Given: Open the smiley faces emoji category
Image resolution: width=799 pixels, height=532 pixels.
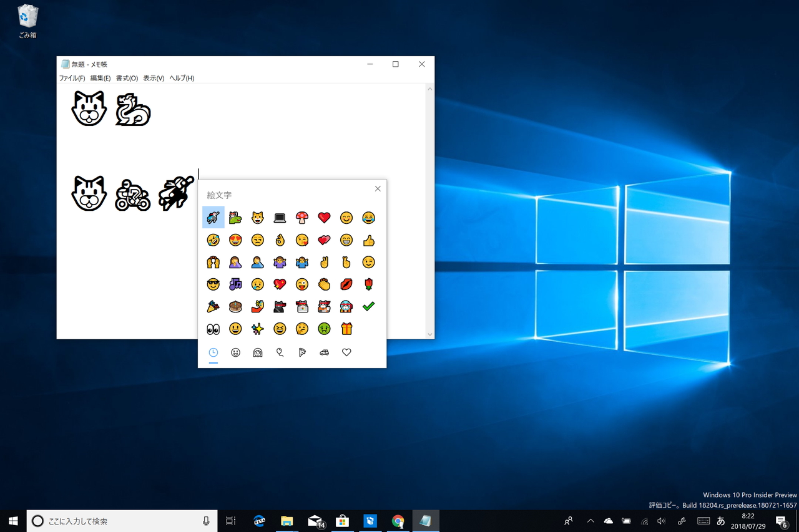Looking at the screenshot, I should click(235, 352).
